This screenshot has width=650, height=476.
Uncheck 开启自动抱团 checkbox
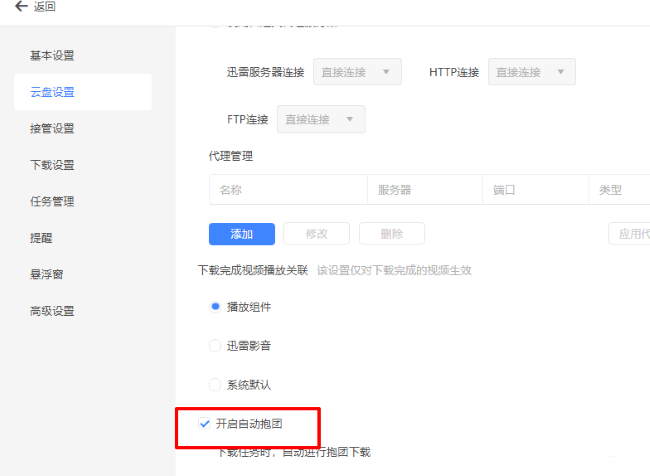pos(205,424)
